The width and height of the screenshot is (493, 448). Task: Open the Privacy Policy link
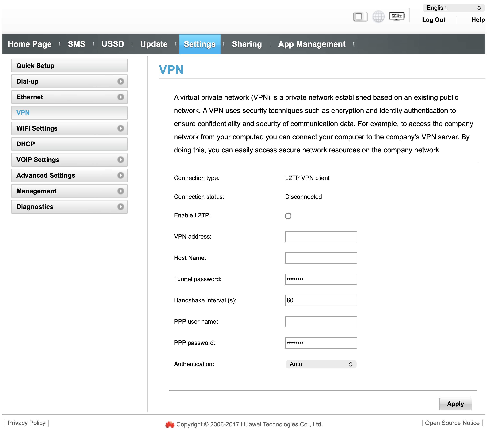coord(26,423)
